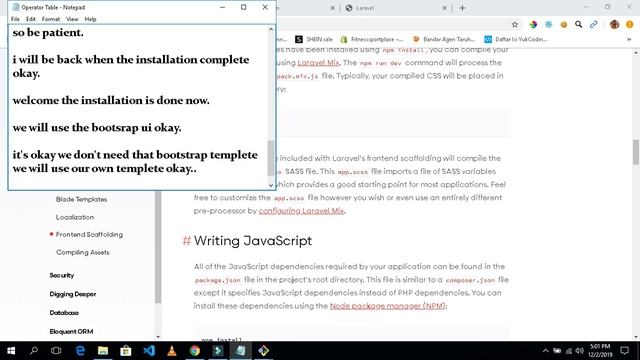Click the Notepad scrollbar down arrow
The height and width of the screenshot is (360, 640).
click(x=271, y=185)
